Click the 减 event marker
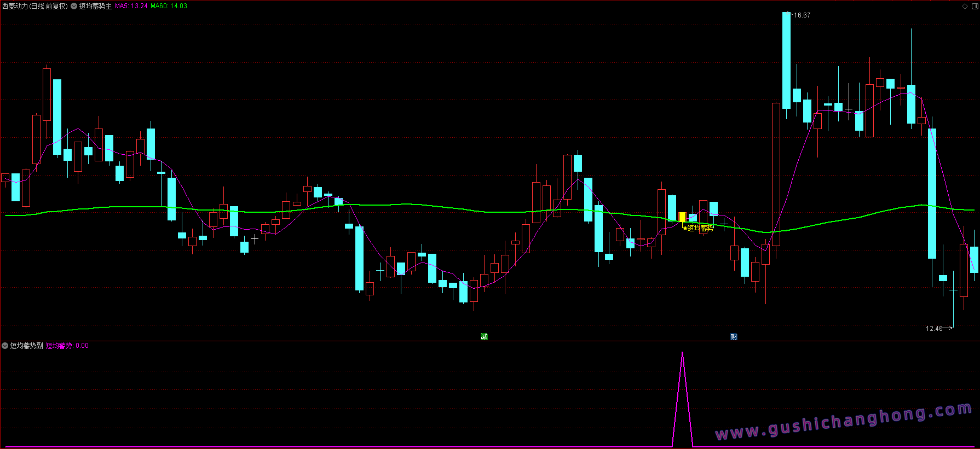 [484, 336]
